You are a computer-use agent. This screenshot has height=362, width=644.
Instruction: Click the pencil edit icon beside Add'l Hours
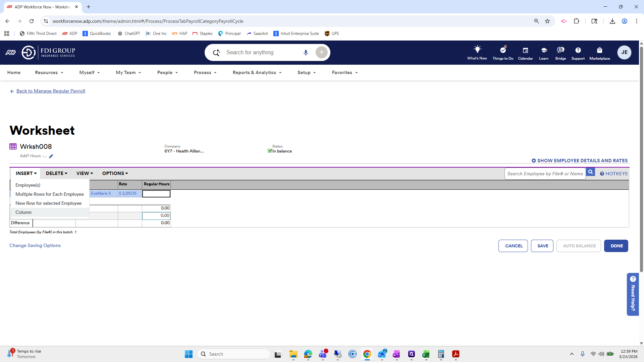pos(51,156)
